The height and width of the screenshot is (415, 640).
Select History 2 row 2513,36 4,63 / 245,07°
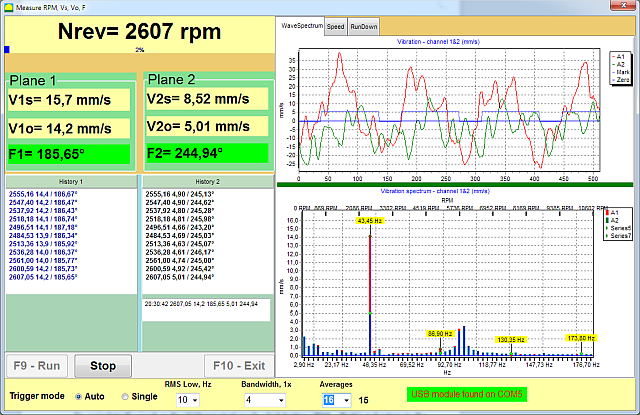(x=180, y=244)
